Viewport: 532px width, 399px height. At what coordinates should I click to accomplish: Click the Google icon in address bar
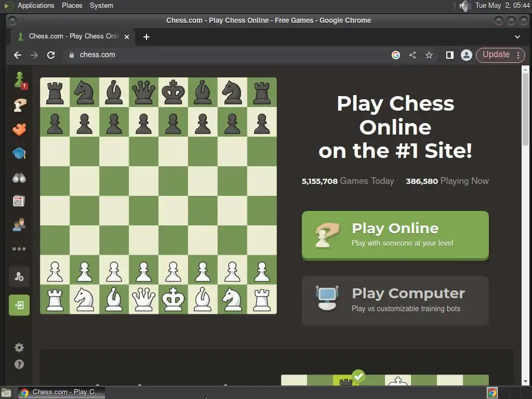coord(395,55)
